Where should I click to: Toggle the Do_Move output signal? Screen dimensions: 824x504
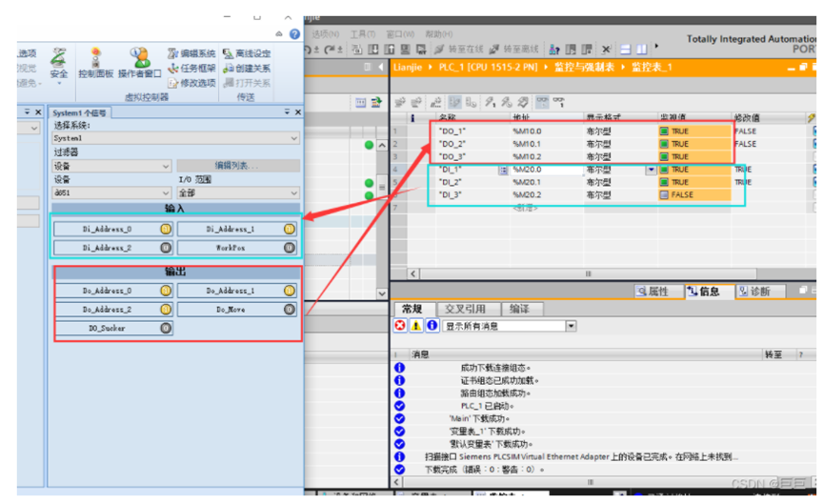[x=237, y=310]
